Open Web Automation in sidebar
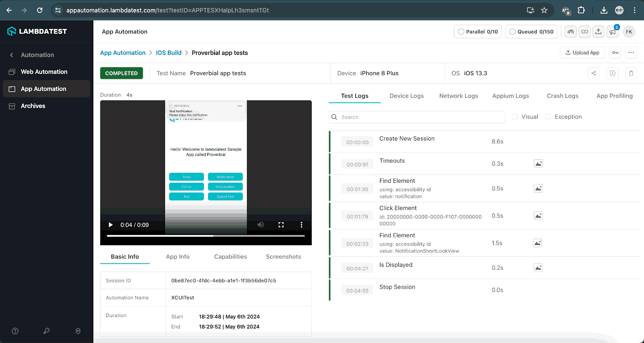 pos(44,72)
